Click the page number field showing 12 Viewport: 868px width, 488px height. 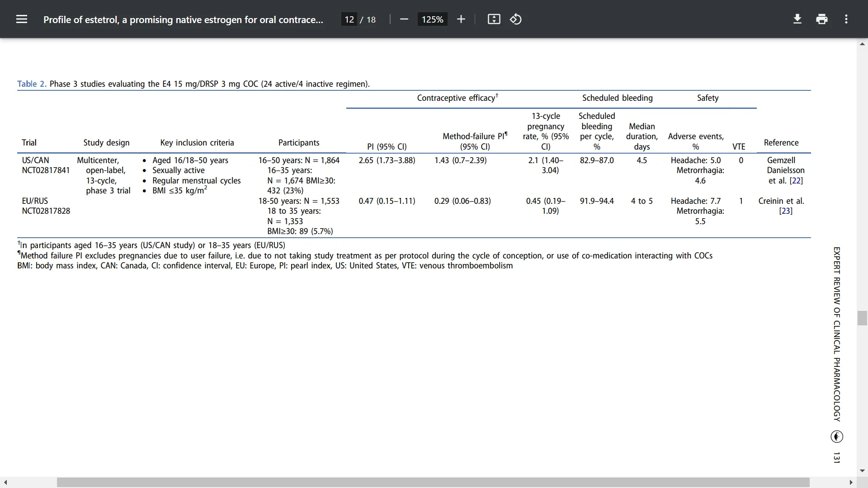(349, 19)
